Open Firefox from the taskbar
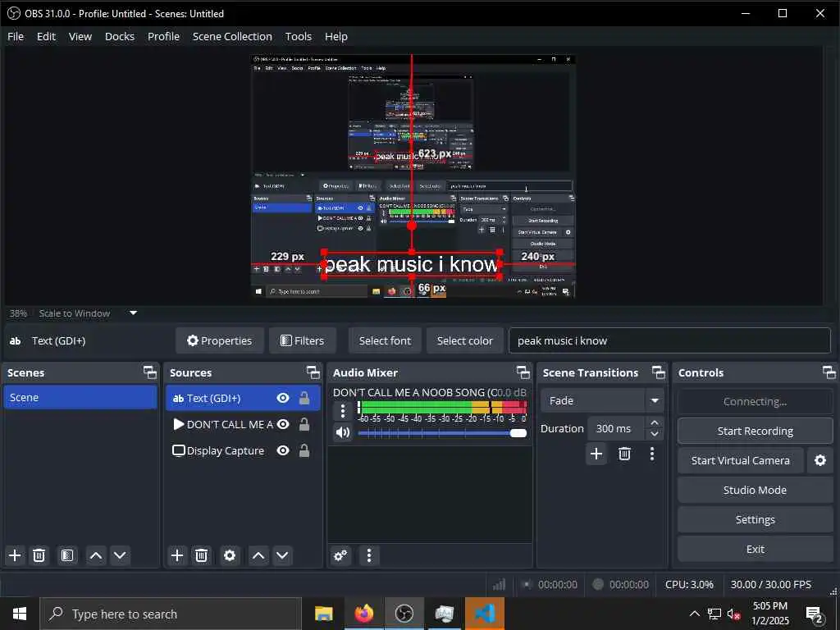The width and height of the screenshot is (840, 630). tap(363, 614)
